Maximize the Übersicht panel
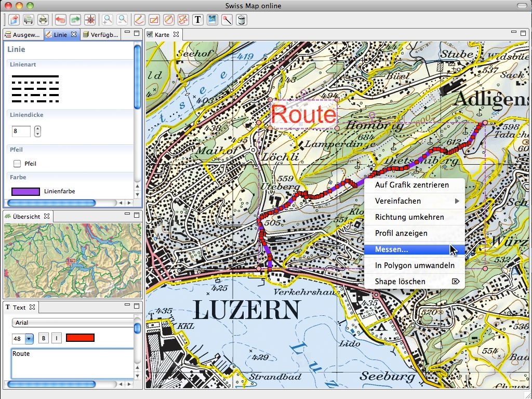 click(x=137, y=215)
